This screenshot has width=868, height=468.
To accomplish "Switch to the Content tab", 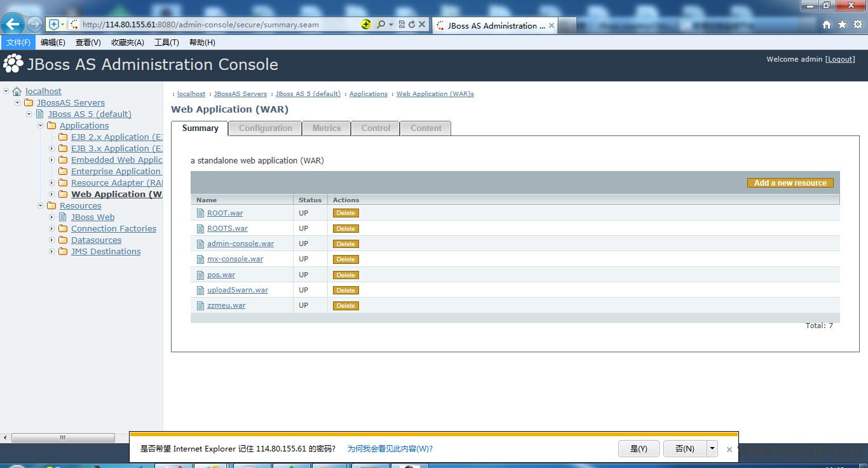I will coord(426,128).
